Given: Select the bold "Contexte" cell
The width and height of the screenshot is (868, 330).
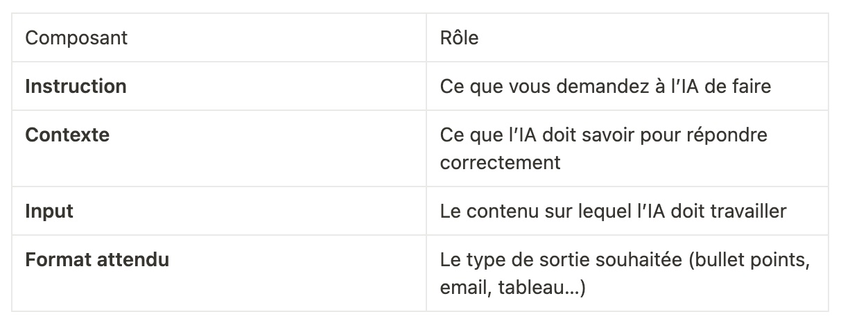Looking at the screenshot, I should (67, 134).
